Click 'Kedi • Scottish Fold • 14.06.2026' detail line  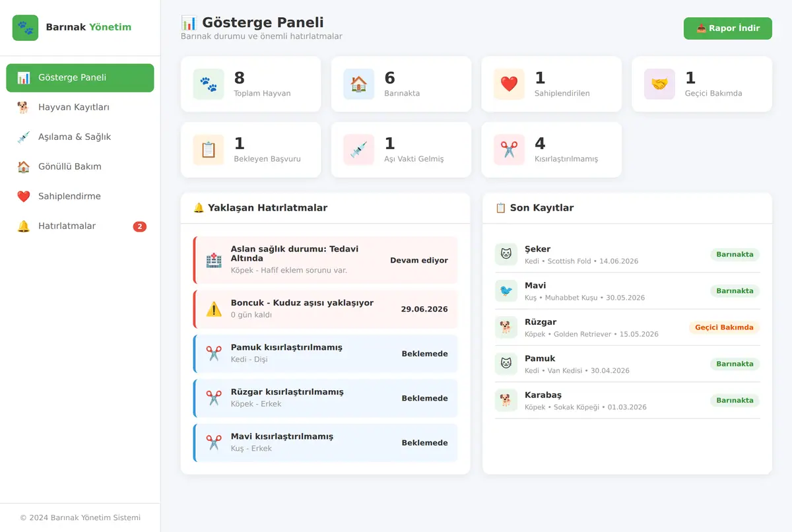tap(581, 261)
